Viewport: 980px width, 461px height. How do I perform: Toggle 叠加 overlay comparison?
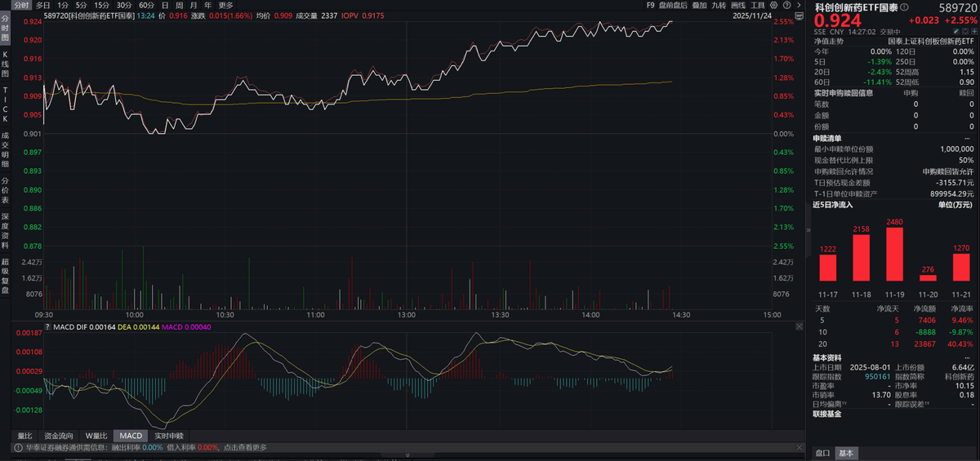[699, 5]
